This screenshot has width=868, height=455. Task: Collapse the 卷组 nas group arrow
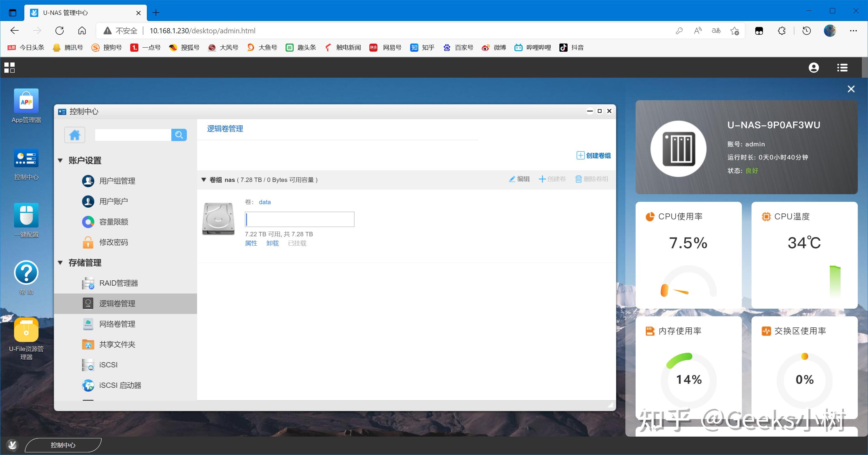pos(203,180)
